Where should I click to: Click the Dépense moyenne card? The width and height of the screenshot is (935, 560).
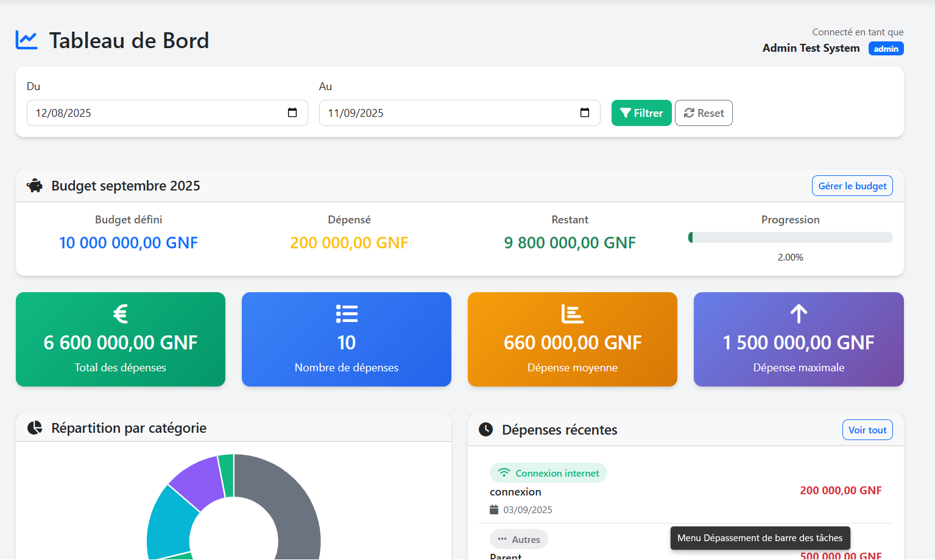(x=573, y=340)
